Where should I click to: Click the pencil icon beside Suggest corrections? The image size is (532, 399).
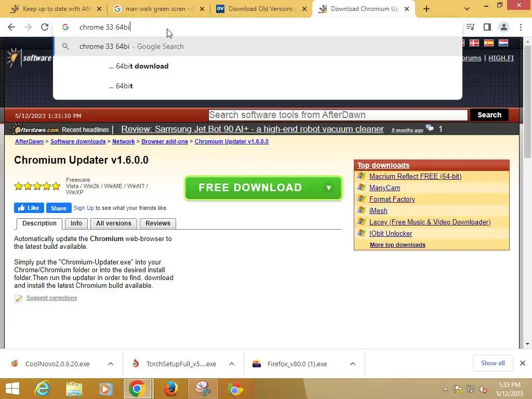(18, 298)
